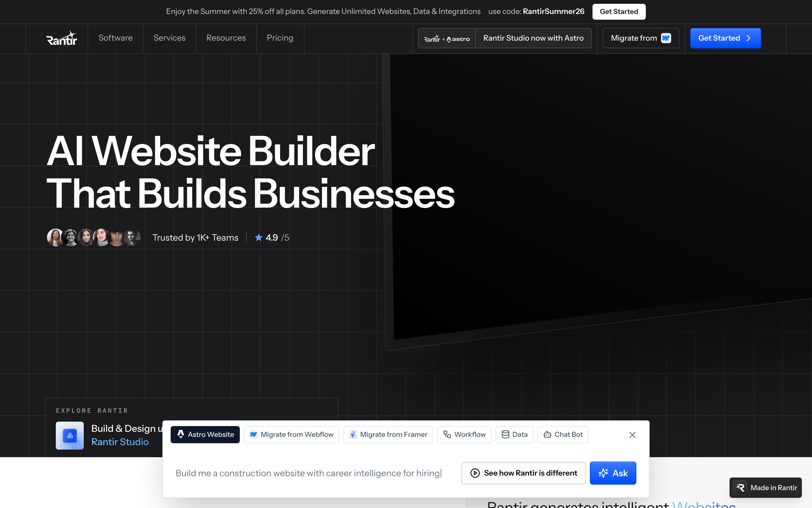The width and height of the screenshot is (812, 508).
Task: Click the Made in Rantir badge
Action: click(x=765, y=487)
